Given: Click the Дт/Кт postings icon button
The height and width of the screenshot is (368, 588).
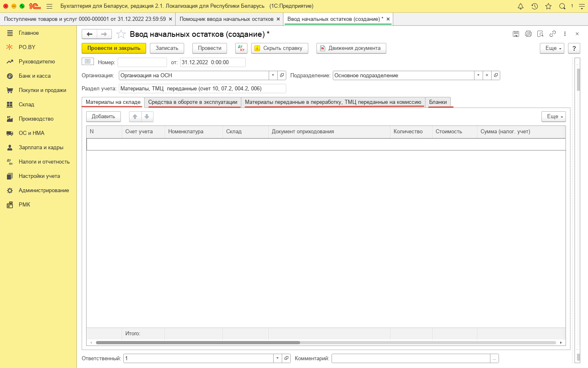Looking at the screenshot, I should click(x=241, y=48).
